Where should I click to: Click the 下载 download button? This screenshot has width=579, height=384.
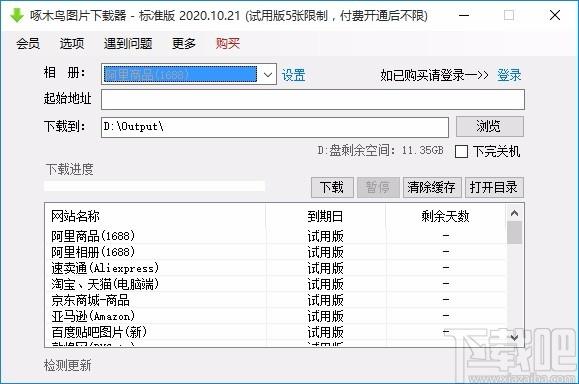[x=332, y=187]
